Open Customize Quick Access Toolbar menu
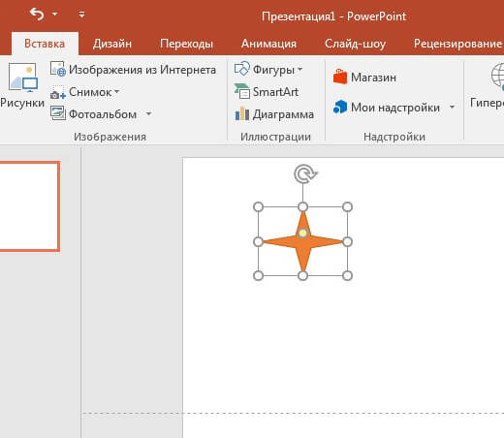Image resolution: width=504 pixels, height=438 pixels. (x=81, y=15)
